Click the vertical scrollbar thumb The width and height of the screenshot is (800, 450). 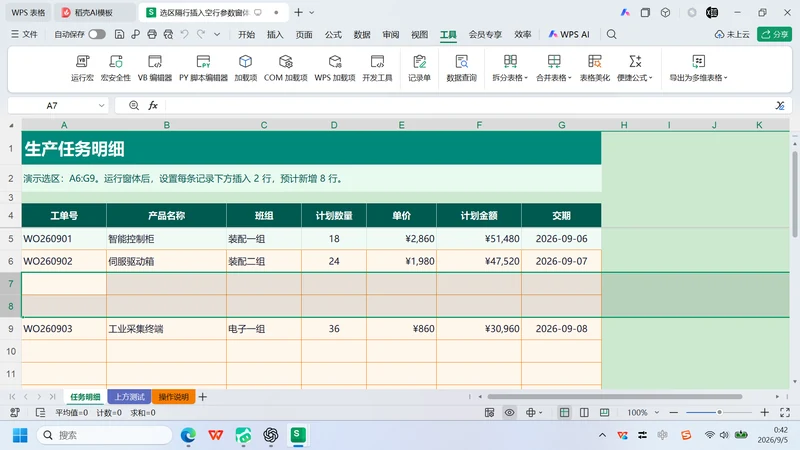click(794, 194)
